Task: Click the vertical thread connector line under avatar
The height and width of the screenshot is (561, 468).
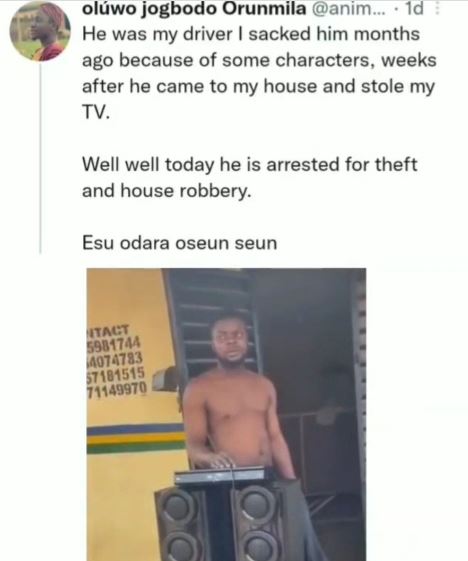Action: 40,159
